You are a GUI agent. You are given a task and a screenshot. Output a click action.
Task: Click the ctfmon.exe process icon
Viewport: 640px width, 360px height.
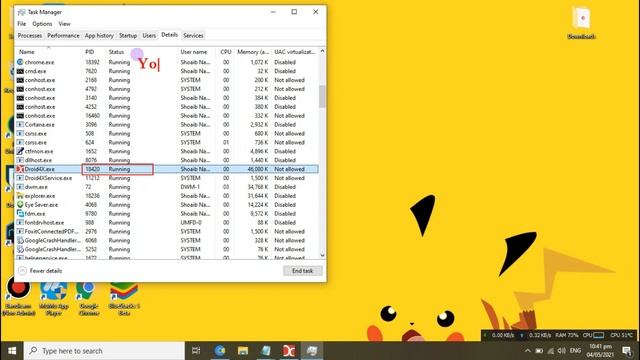[20, 151]
